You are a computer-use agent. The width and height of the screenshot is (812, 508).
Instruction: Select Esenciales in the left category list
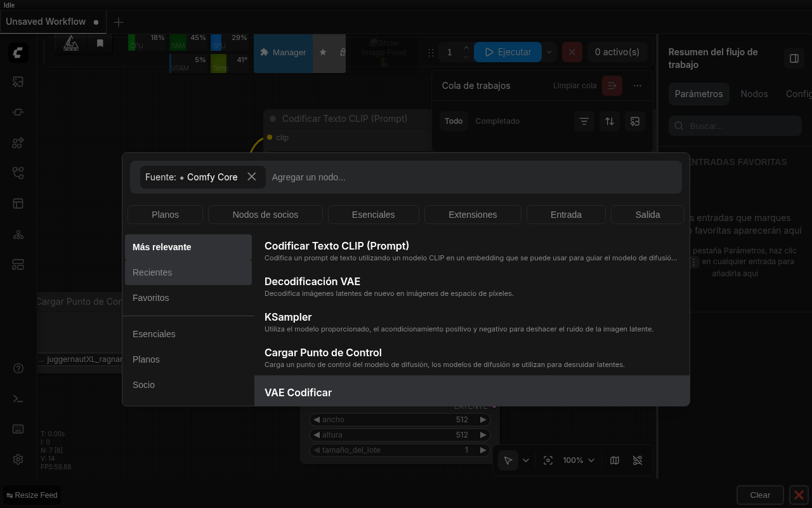188,334
